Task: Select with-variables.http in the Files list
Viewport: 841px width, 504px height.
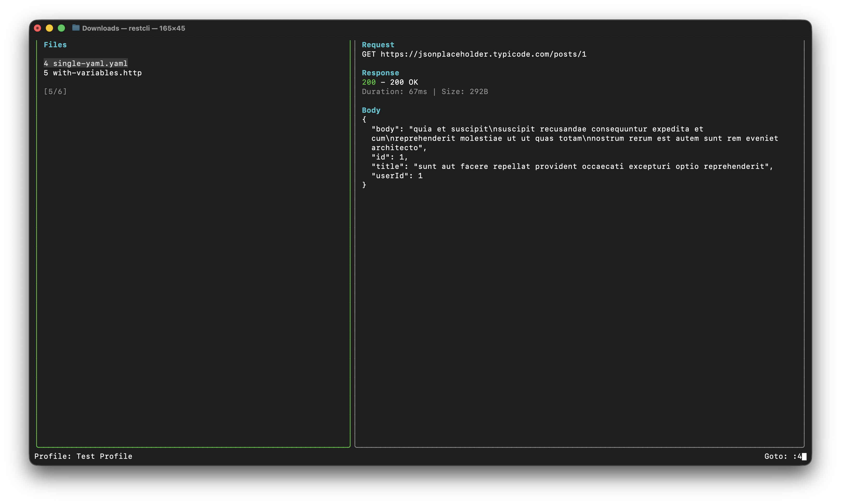Action: tap(93, 73)
